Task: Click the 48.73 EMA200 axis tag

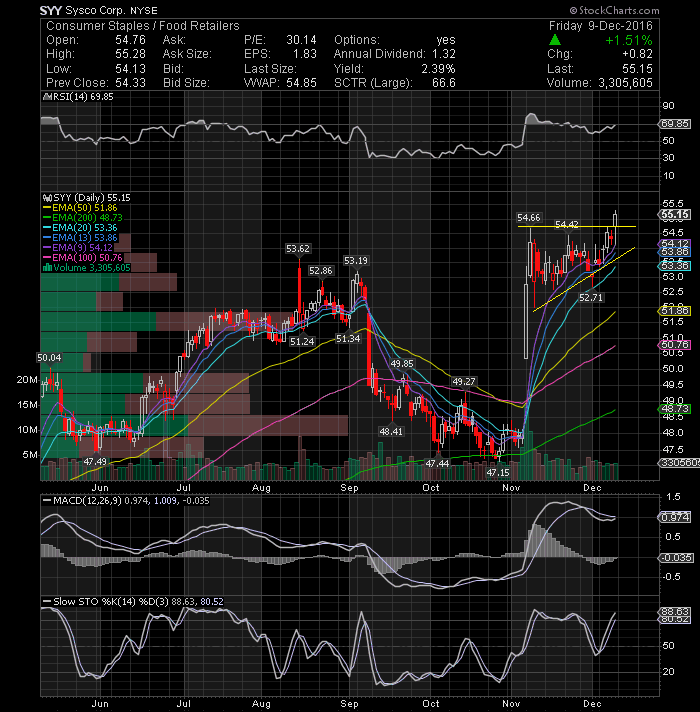Action: 675,409
